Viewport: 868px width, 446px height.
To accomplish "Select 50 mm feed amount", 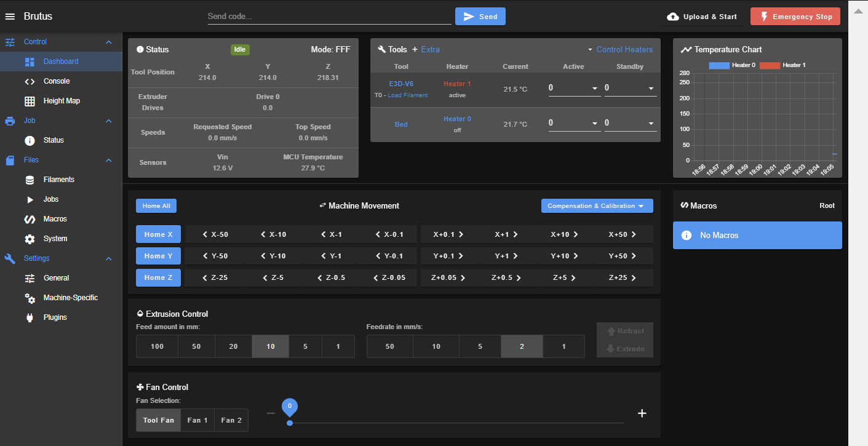I will pyautogui.click(x=196, y=346).
